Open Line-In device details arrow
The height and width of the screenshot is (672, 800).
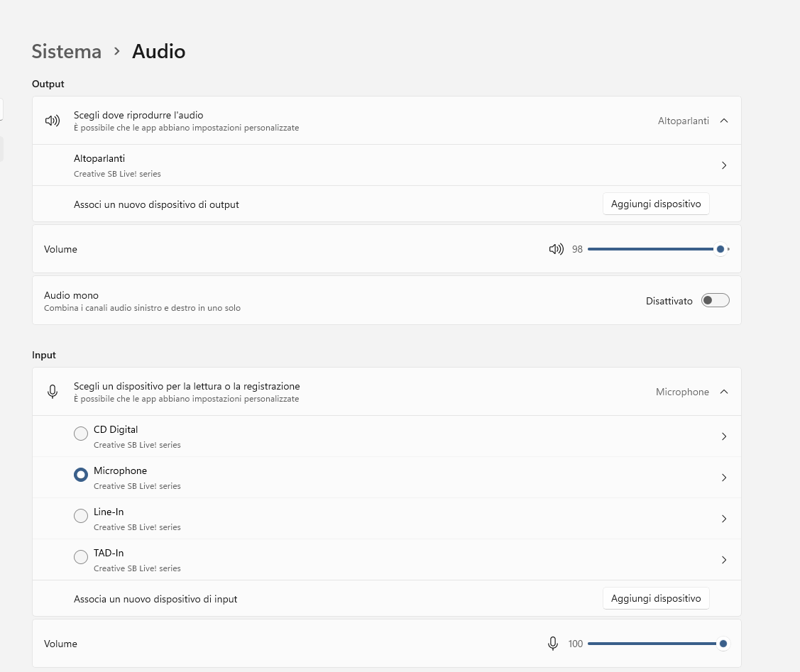(724, 519)
